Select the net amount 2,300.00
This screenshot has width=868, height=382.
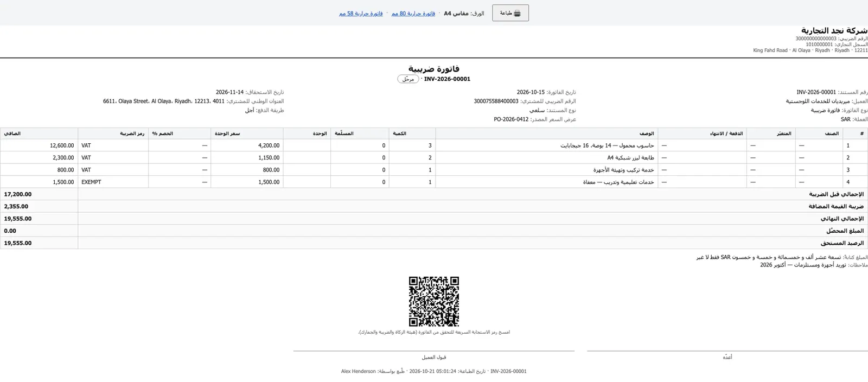63,158
